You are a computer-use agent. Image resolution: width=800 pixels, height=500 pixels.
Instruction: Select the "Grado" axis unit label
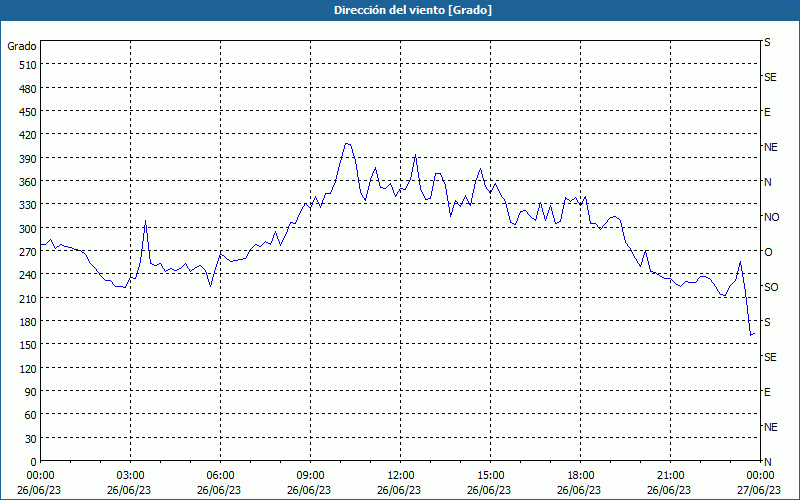pyautogui.click(x=22, y=46)
